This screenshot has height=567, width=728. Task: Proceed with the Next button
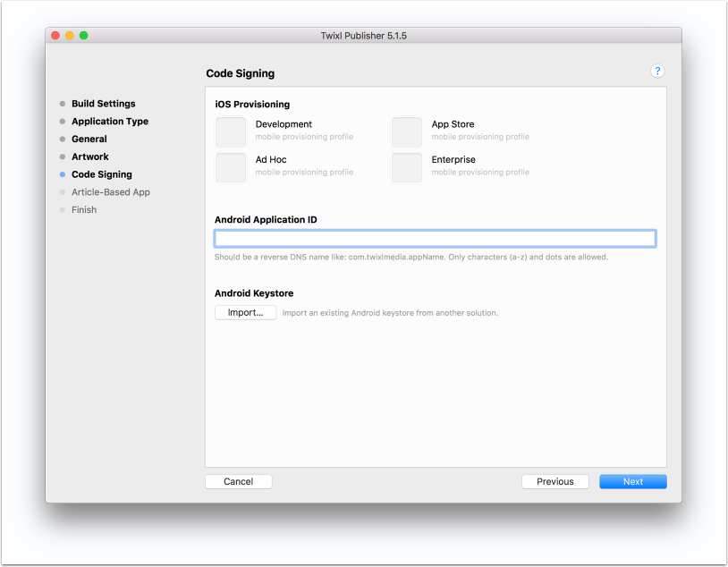click(633, 481)
